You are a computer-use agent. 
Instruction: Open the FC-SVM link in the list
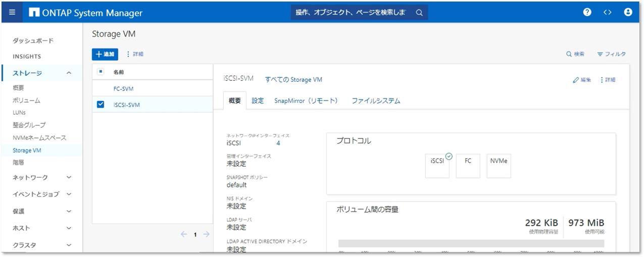pos(124,88)
